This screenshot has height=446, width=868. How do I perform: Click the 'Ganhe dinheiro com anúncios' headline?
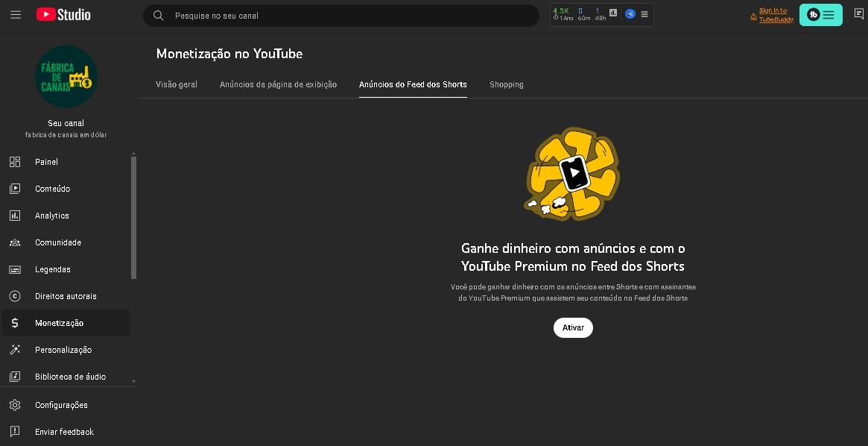(573, 257)
